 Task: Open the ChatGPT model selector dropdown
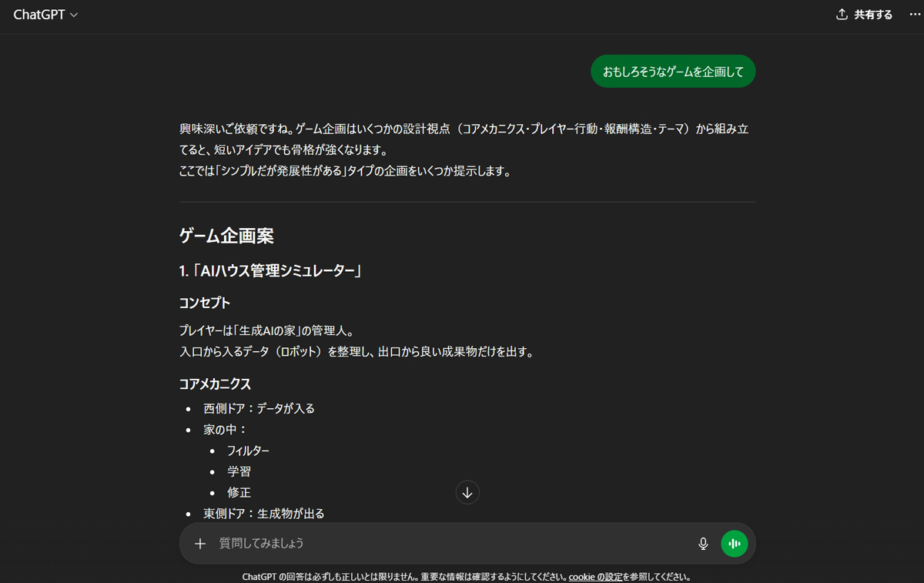pyautogui.click(x=45, y=15)
